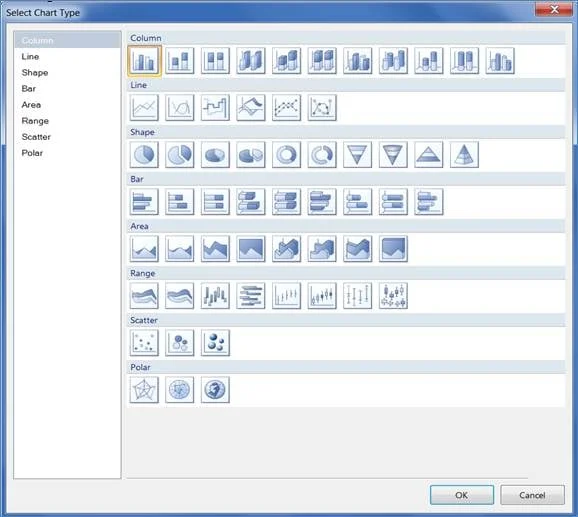Pick the 3-D Pie chart icon
The width and height of the screenshot is (578, 517).
215,155
